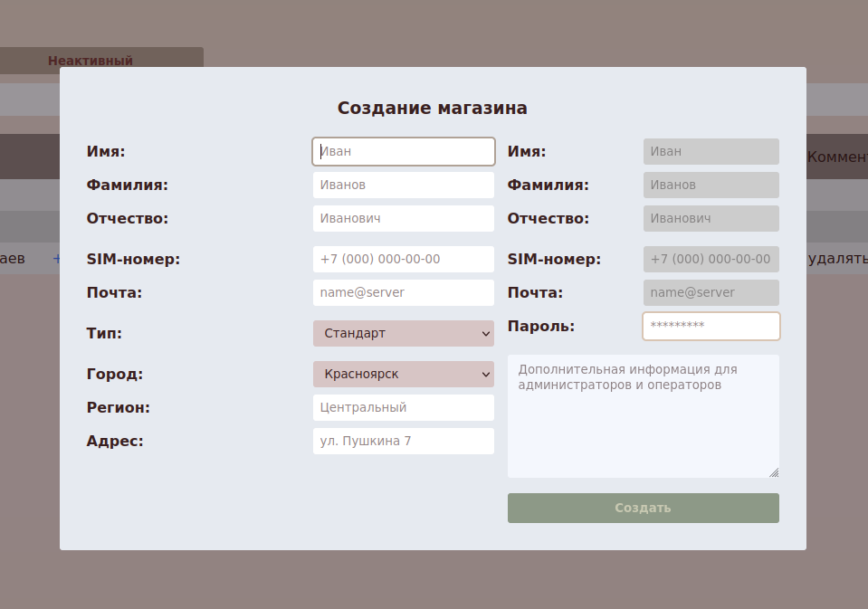Open the Тип dropdown showing Стандарт
The image size is (868, 609).
pyautogui.click(x=403, y=334)
